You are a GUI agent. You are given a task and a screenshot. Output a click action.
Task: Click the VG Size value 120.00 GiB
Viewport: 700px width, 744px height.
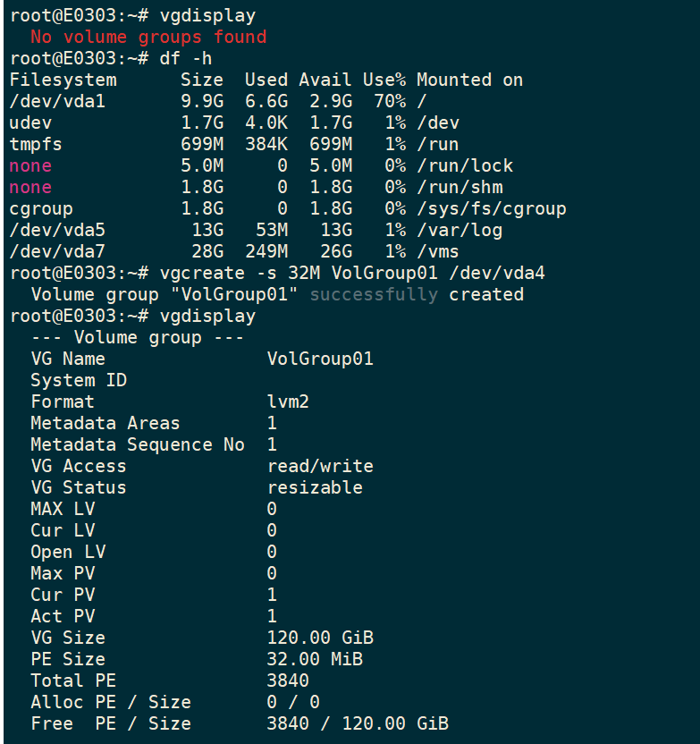click(x=320, y=638)
